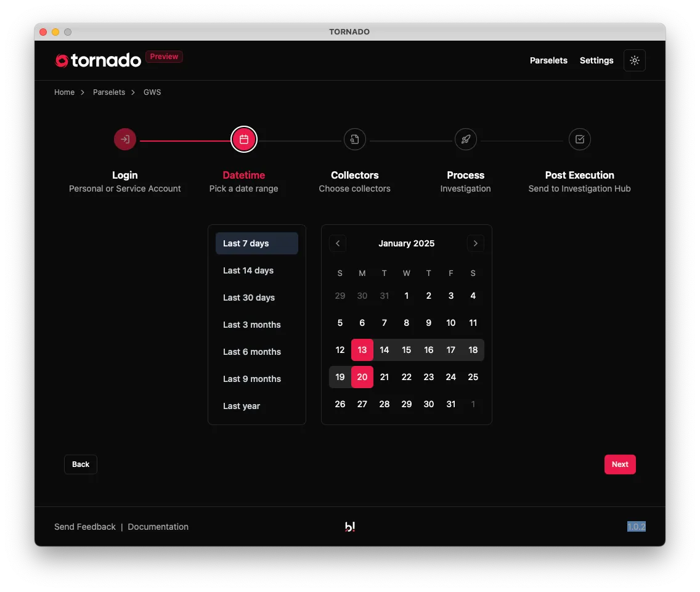
Task: Click the tornado logo
Action: 98,60
